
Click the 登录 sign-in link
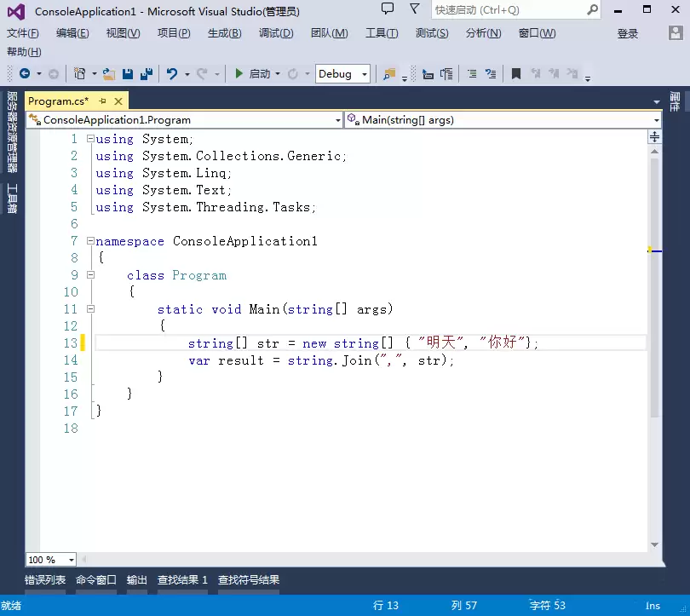pos(627,33)
